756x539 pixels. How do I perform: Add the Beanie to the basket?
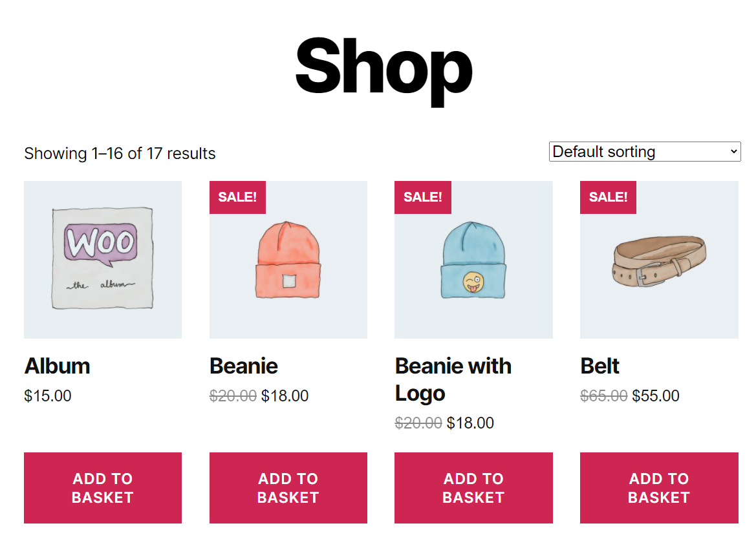tap(288, 488)
